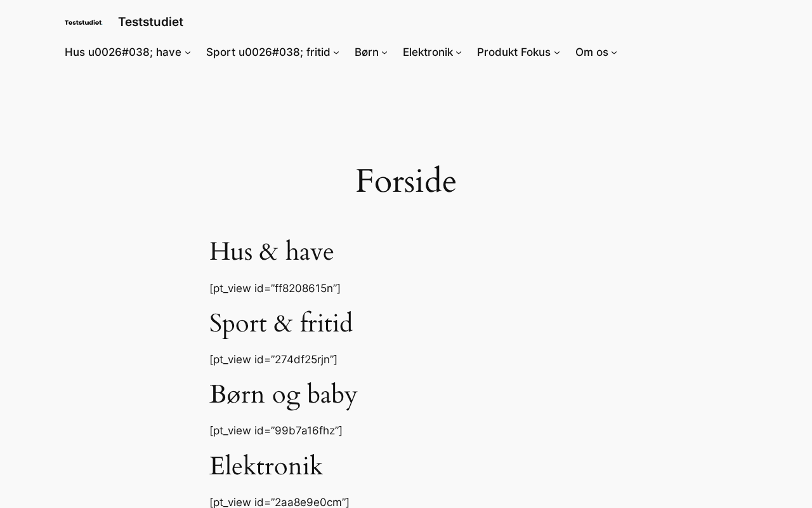This screenshot has height=508, width=812.
Task: Expand the Om os submenu chevron
Action: [614, 53]
